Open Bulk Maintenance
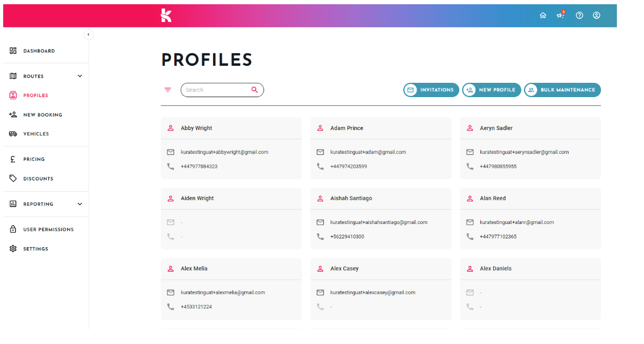The height and width of the screenshot is (344, 644). (x=562, y=90)
